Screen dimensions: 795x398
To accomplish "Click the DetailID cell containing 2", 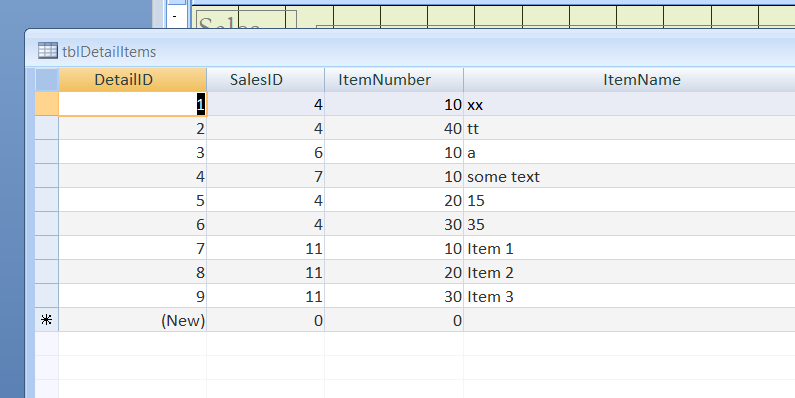I will point(133,128).
